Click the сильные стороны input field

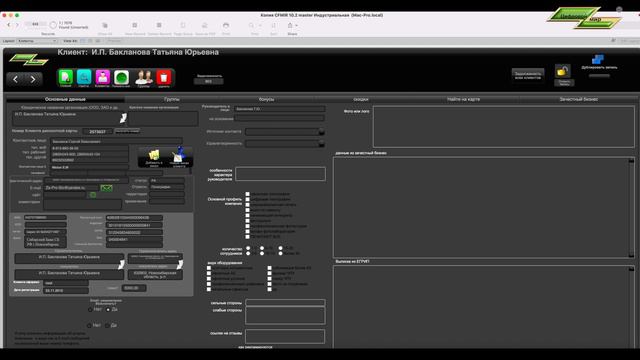[x=285, y=302]
